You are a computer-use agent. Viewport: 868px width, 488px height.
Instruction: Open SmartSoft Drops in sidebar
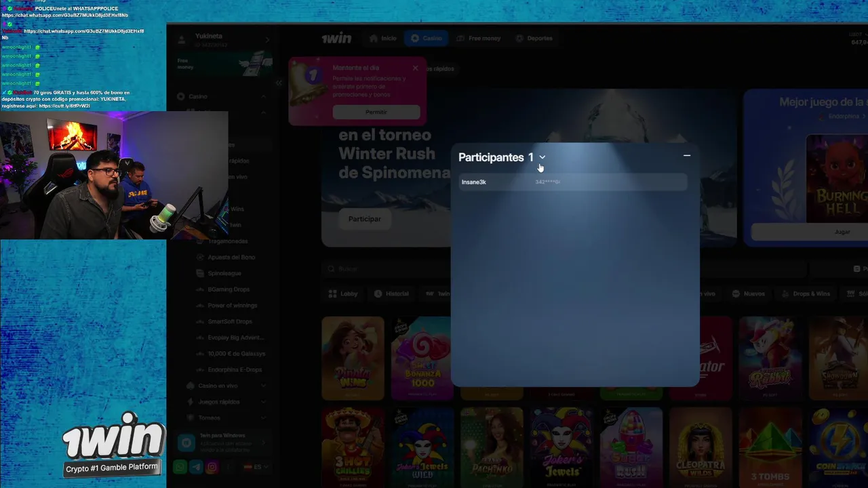[230, 321]
